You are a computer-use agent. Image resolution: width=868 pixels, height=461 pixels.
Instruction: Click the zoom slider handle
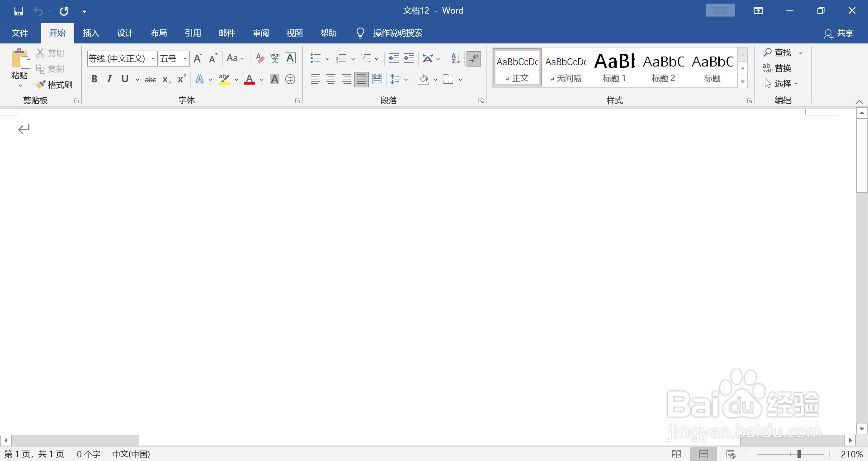coord(799,454)
